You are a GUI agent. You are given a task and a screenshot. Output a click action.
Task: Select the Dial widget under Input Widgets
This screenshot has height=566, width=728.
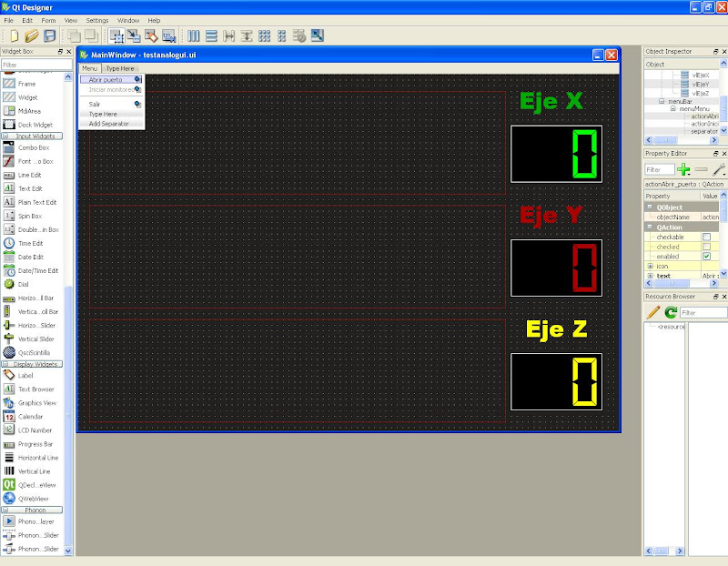pos(24,284)
